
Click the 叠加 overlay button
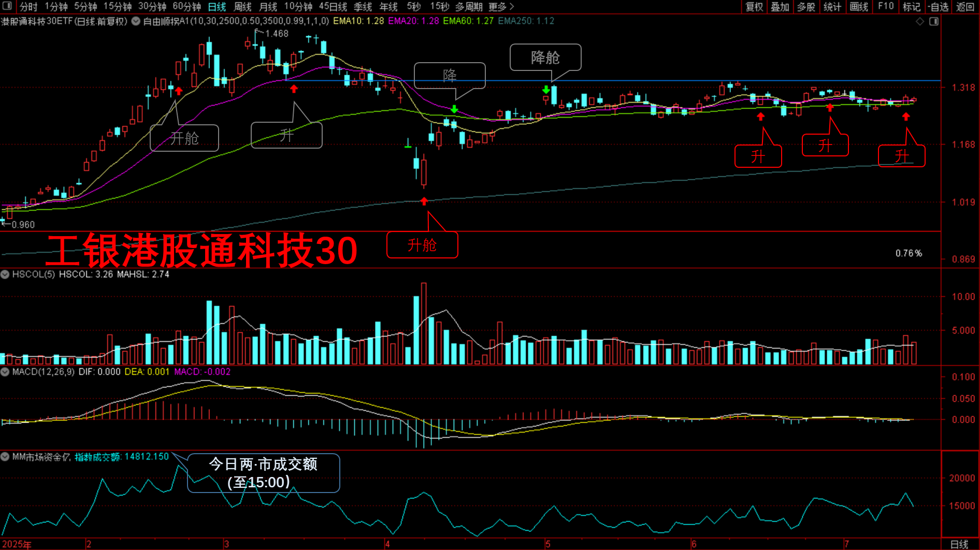[780, 7]
